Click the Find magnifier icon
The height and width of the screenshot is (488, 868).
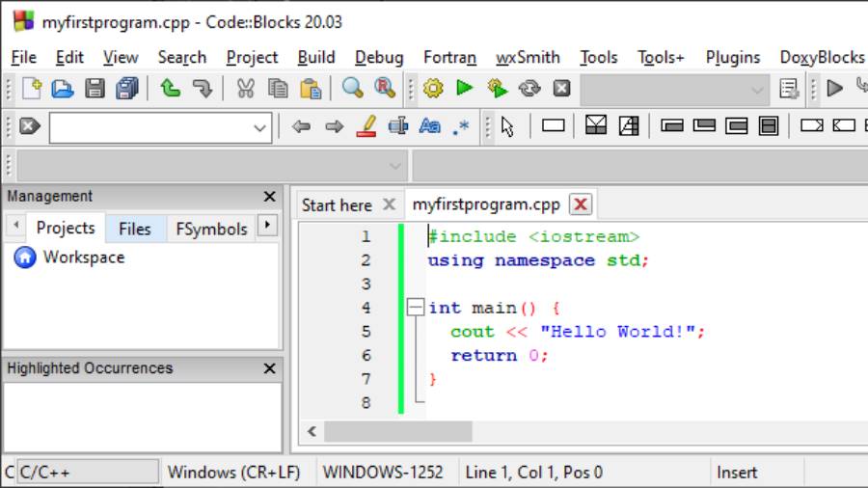pyautogui.click(x=353, y=90)
